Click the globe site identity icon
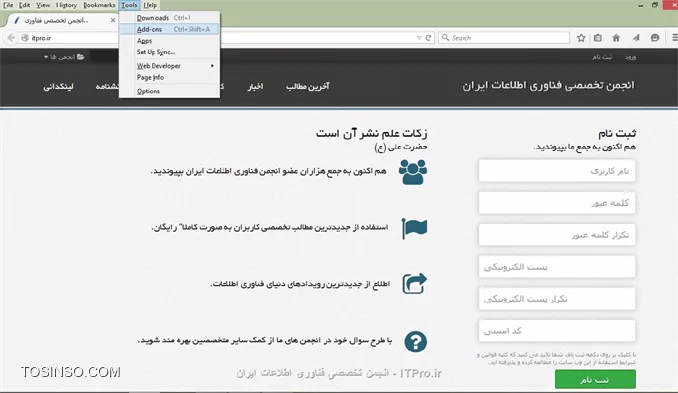678x393 pixels. click(25, 38)
